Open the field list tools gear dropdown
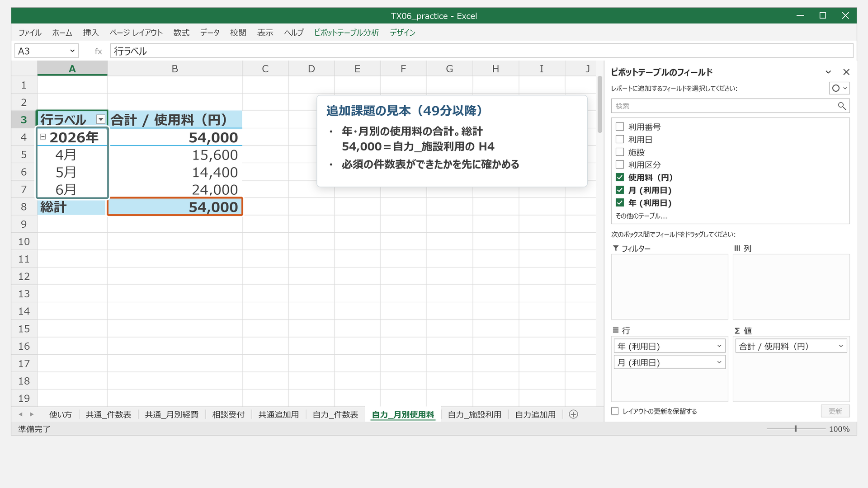 click(839, 89)
